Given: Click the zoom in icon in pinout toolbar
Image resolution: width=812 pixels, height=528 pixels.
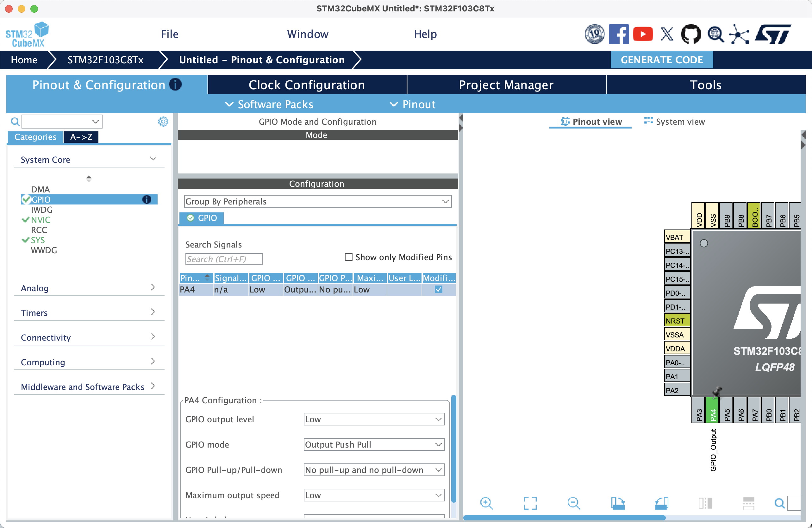Looking at the screenshot, I should point(486,503).
